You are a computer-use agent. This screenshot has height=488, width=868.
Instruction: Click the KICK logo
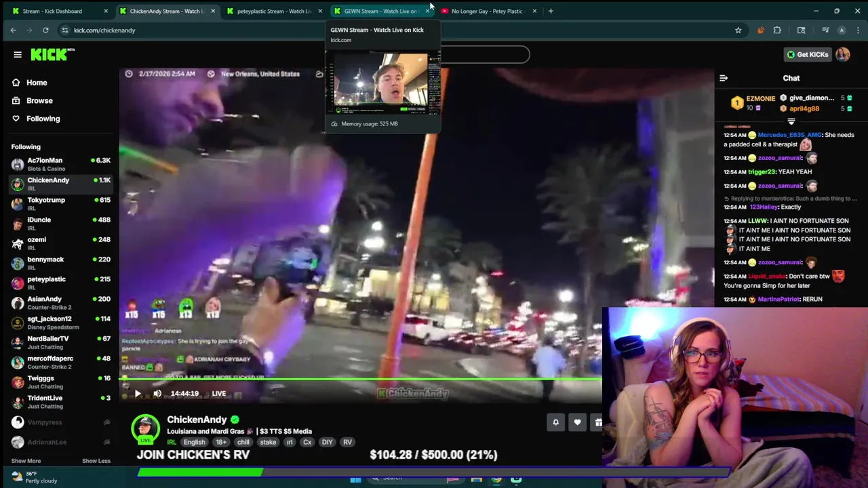pyautogui.click(x=52, y=55)
